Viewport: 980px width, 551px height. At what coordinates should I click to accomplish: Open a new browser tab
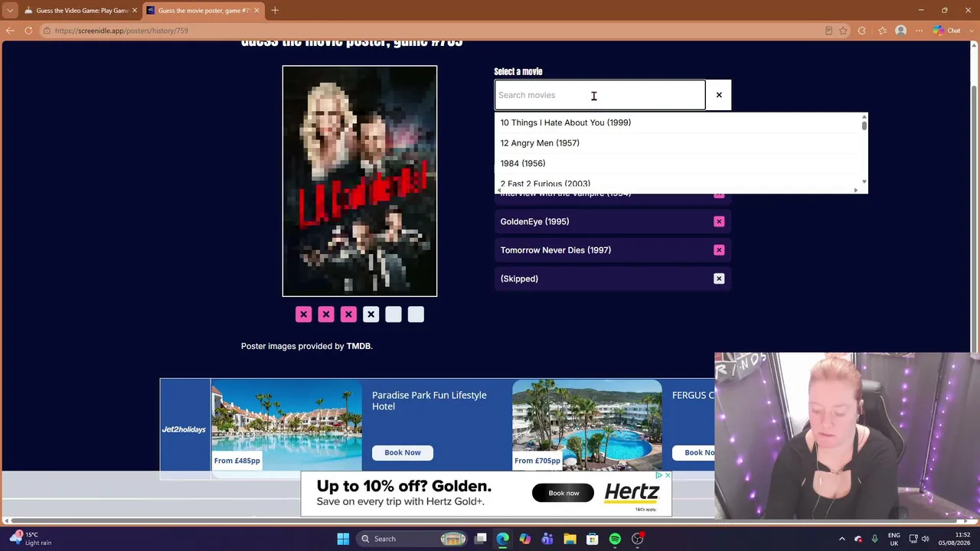(275, 11)
